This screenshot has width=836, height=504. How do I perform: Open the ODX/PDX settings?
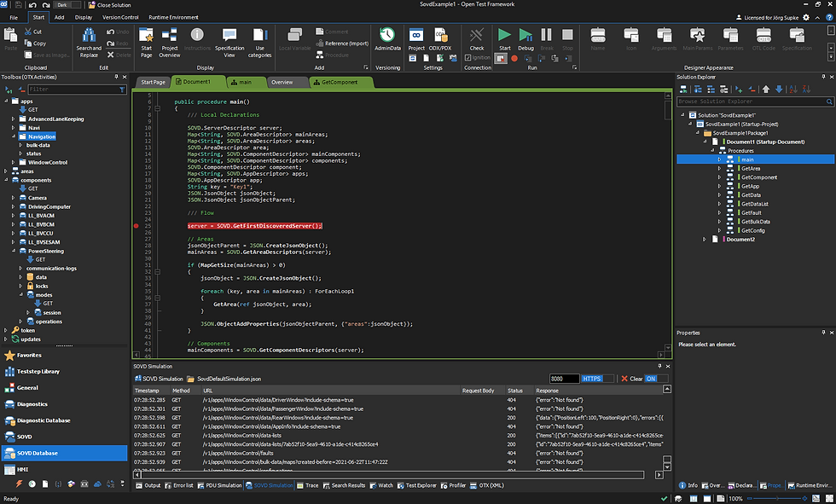click(x=441, y=38)
